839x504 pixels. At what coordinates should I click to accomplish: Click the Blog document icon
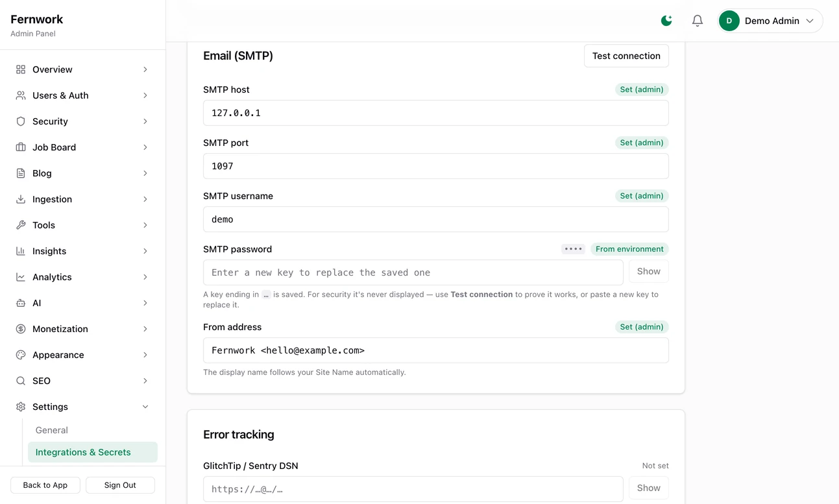21,173
